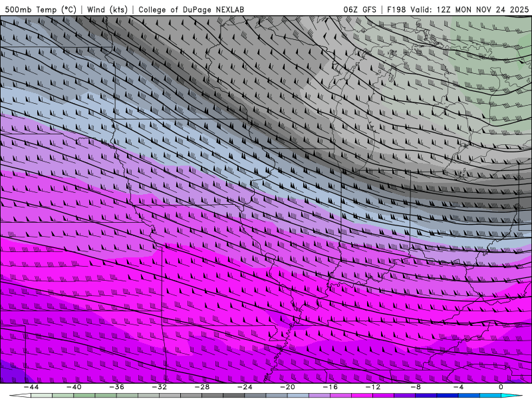
Task: Click the 'Valid: 12Z MON NOV 24 2025' text
Action: 469,9
